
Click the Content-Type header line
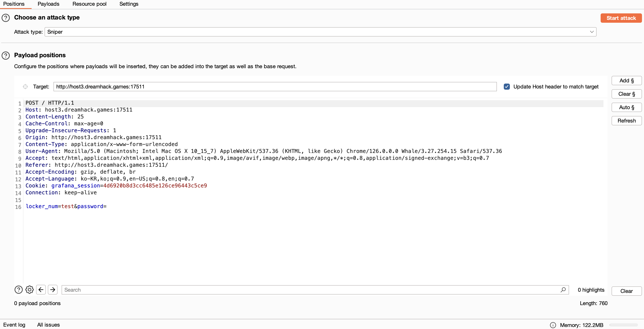click(102, 144)
